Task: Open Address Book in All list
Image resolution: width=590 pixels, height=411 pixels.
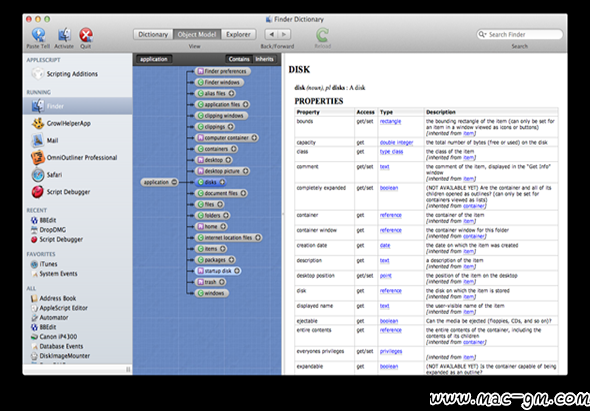Action: (53, 298)
